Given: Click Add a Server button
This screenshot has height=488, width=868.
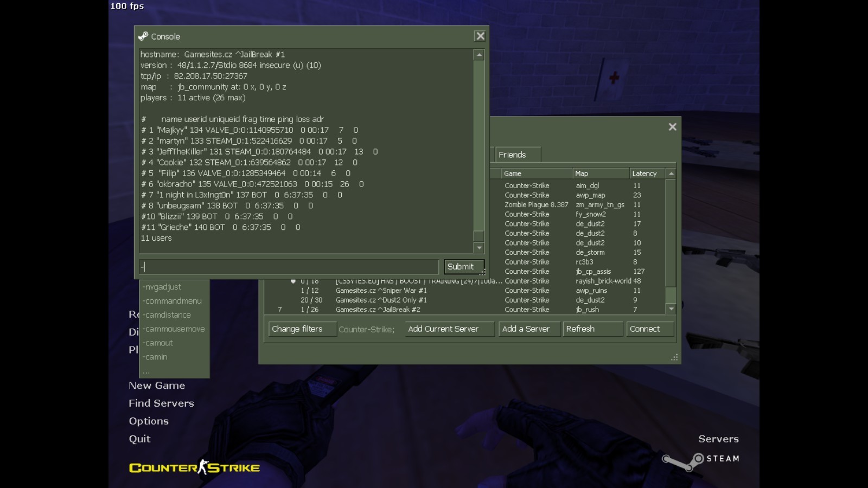Looking at the screenshot, I should coord(529,329).
